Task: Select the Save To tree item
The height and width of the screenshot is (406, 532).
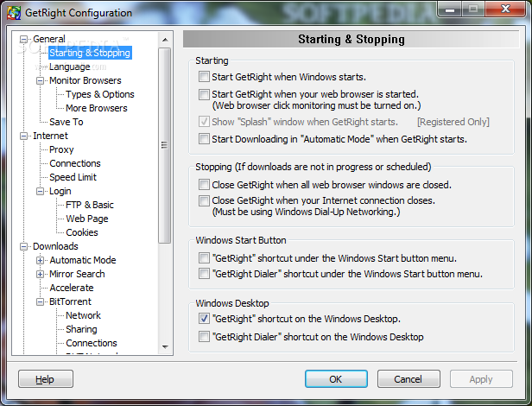Action: click(66, 122)
